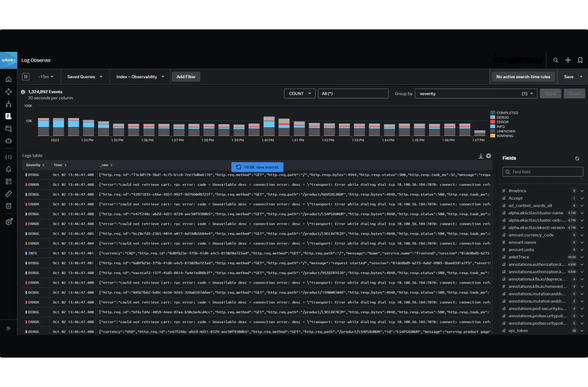
Task: Open the COUNT aggregation dropdown
Action: pos(299,93)
